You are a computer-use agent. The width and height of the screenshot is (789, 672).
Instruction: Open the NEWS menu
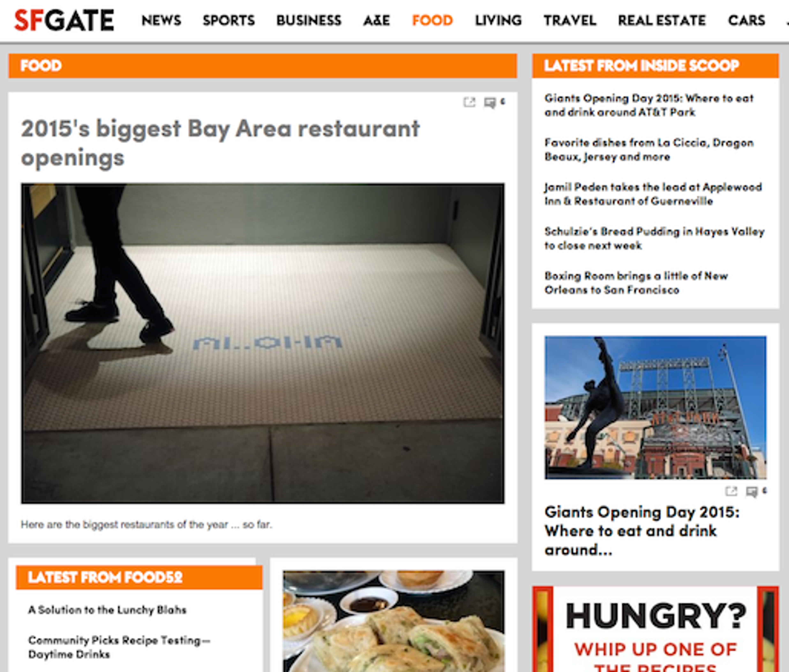click(x=161, y=21)
